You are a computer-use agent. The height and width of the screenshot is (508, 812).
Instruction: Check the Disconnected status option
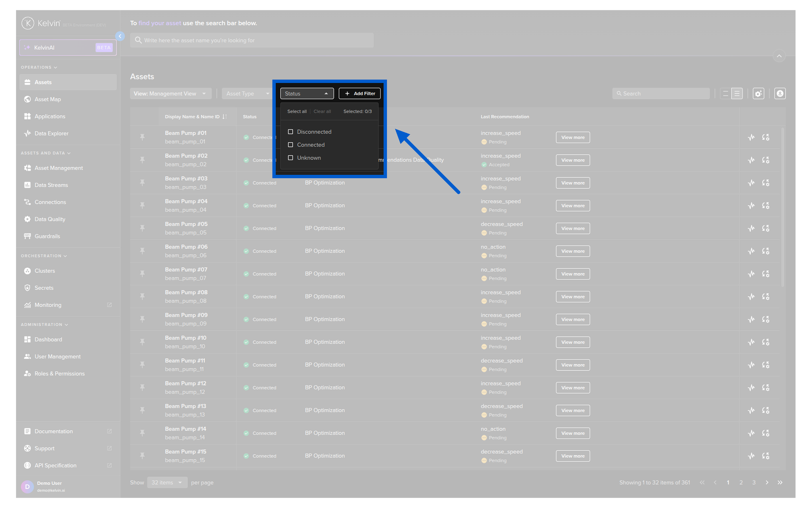click(291, 132)
